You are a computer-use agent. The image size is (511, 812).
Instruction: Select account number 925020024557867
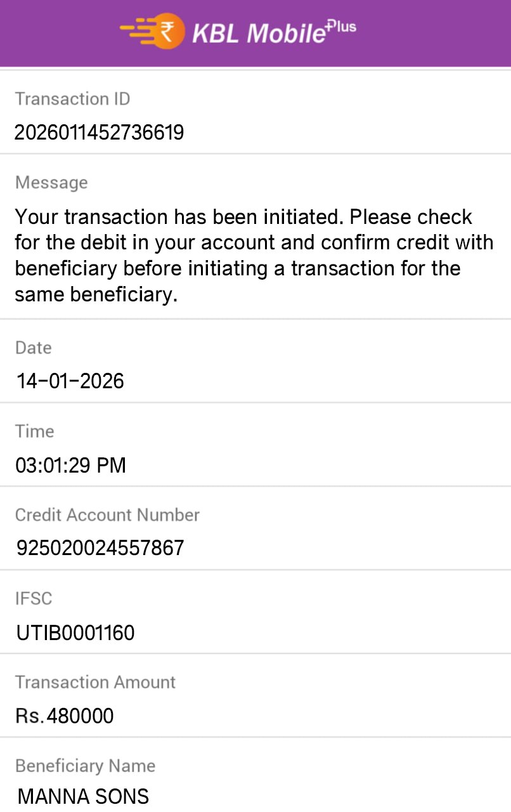100,547
